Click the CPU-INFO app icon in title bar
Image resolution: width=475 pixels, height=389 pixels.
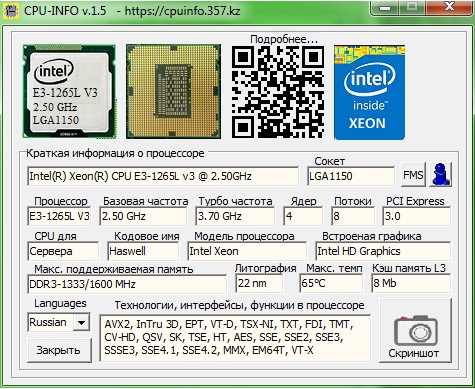click(x=11, y=11)
